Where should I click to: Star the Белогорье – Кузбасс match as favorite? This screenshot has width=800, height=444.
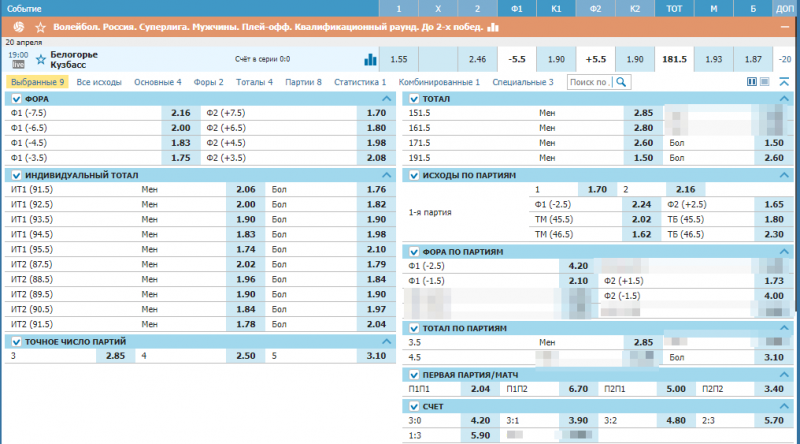tap(41, 60)
